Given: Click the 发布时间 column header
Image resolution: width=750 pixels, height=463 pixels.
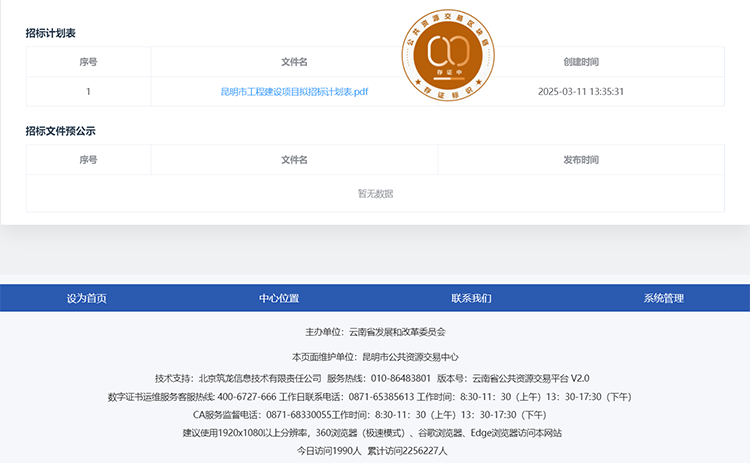Looking at the screenshot, I should (x=581, y=160).
